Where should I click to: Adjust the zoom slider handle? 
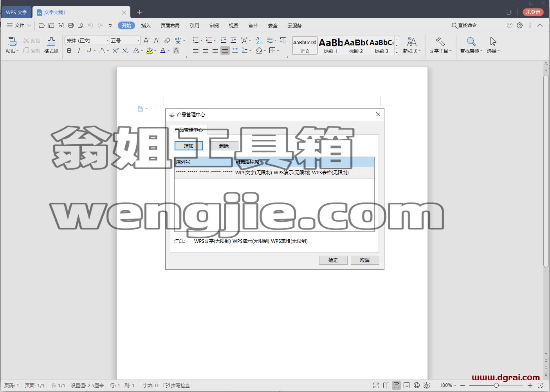496,385
